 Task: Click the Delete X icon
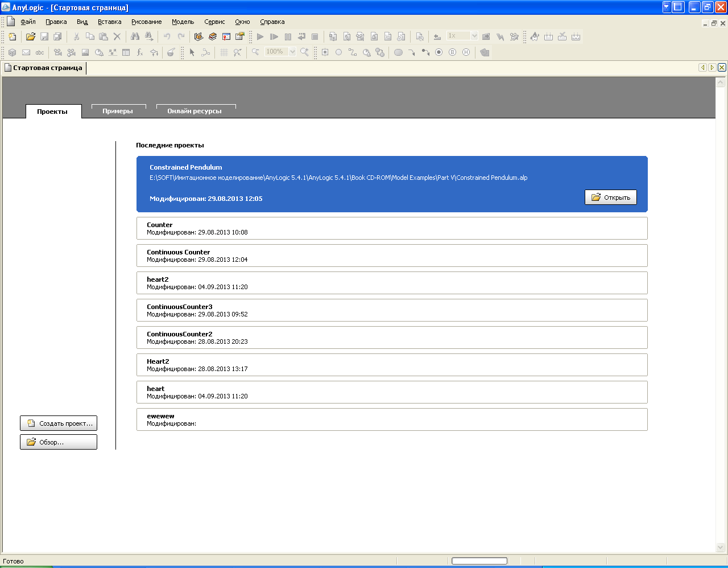coord(117,36)
